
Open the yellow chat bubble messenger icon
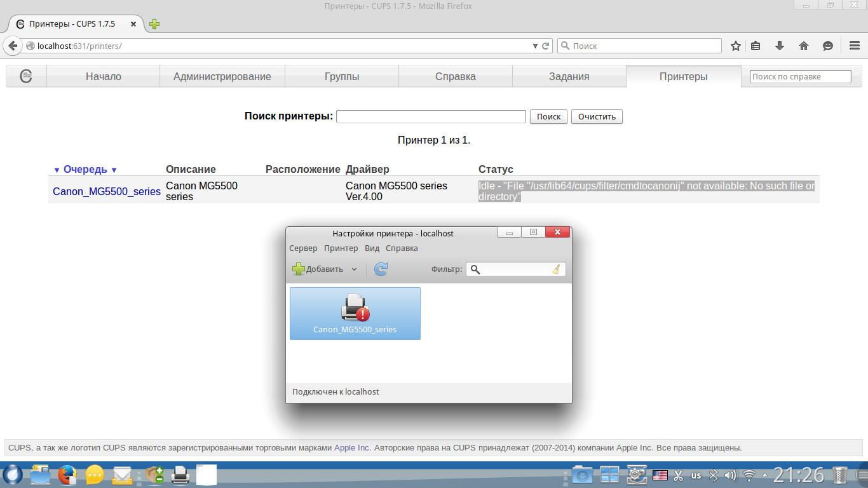tap(95, 475)
